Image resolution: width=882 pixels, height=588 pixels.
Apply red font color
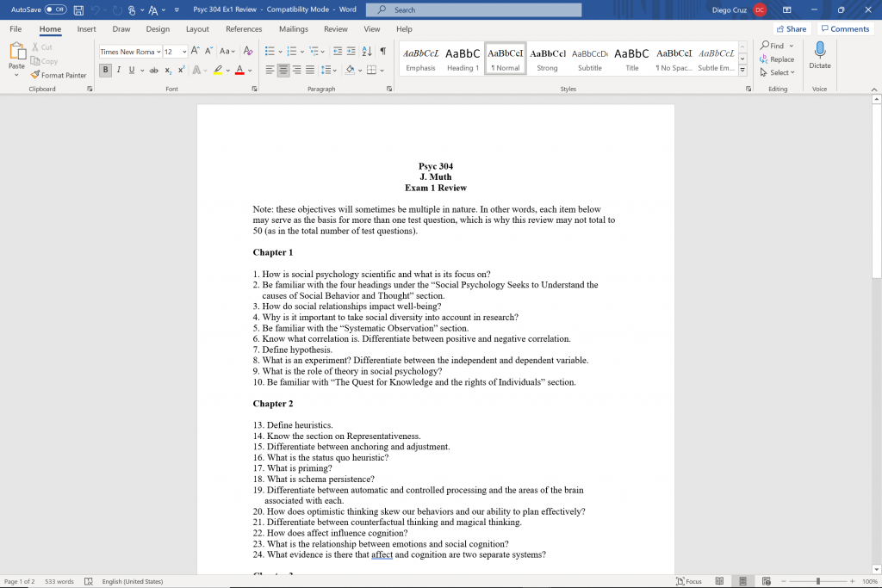pos(239,70)
